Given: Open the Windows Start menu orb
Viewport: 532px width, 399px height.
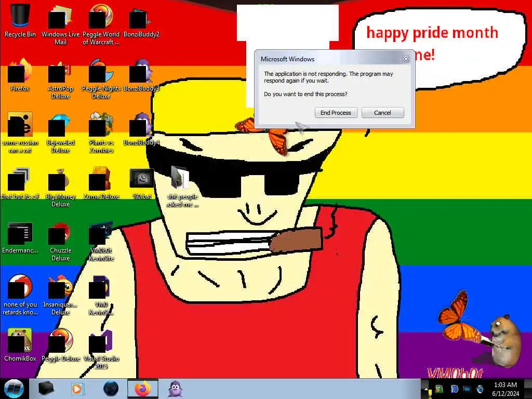Looking at the screenshot, I should tap(14, 389).
